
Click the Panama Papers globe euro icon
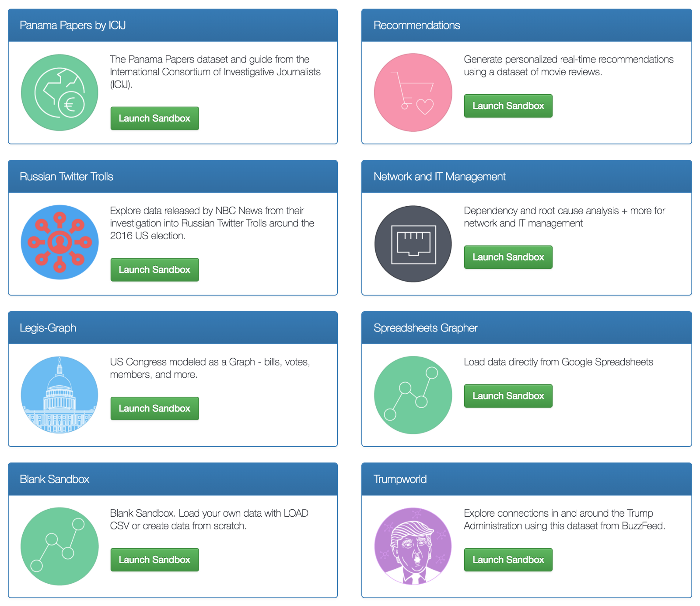59,92
